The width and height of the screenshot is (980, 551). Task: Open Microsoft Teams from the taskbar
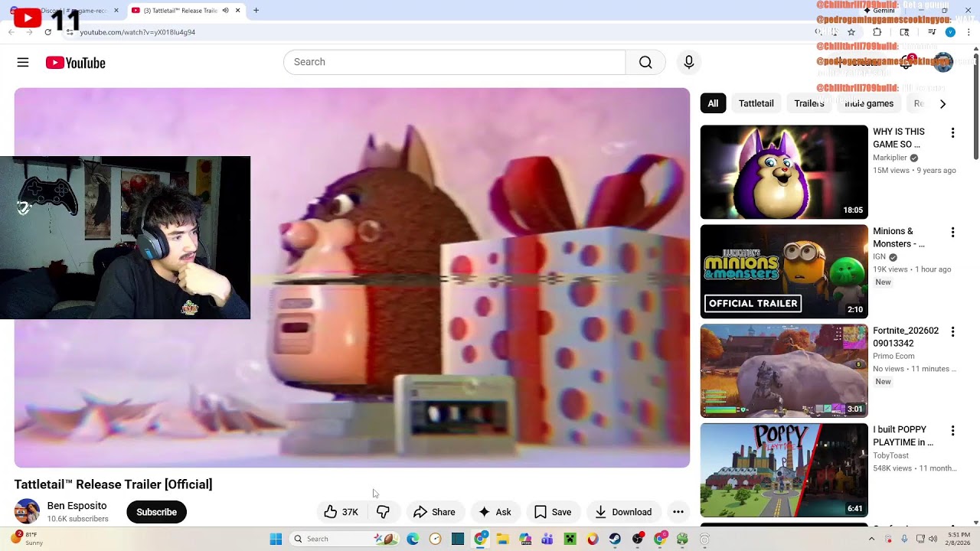(x=547, y=539)
